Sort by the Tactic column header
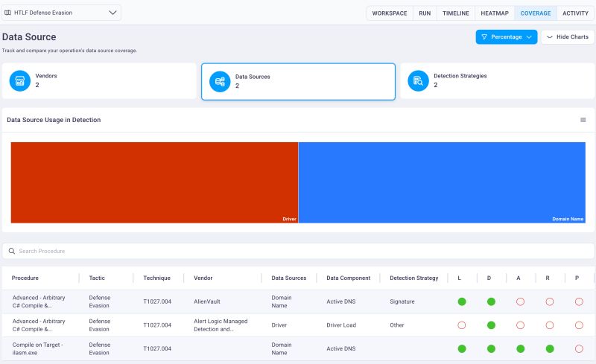 pyautogui.click(x=97, y=278)
